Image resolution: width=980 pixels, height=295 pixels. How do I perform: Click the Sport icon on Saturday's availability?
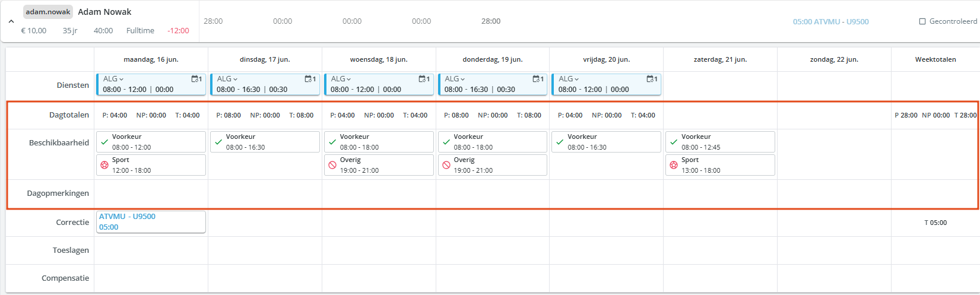click(674, 165)
